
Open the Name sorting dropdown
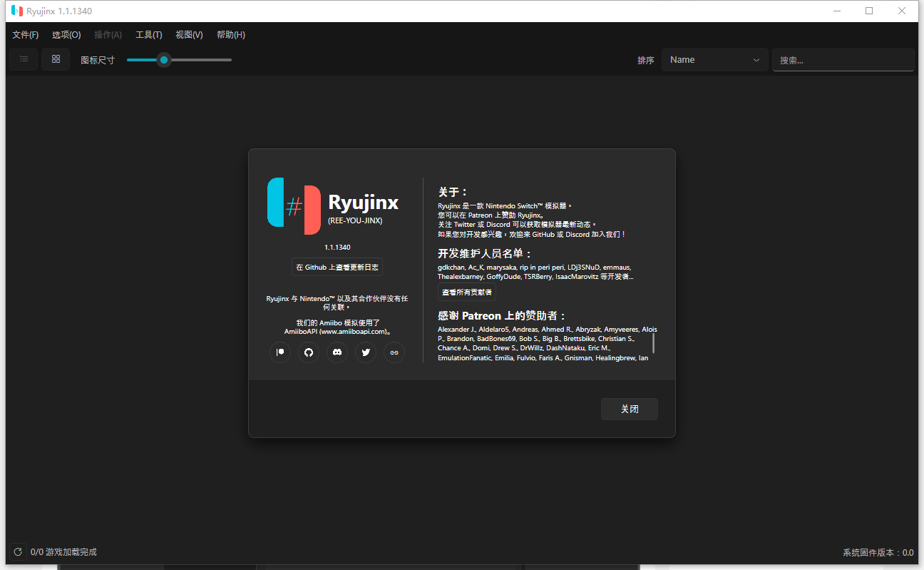(x=714, y=60)
